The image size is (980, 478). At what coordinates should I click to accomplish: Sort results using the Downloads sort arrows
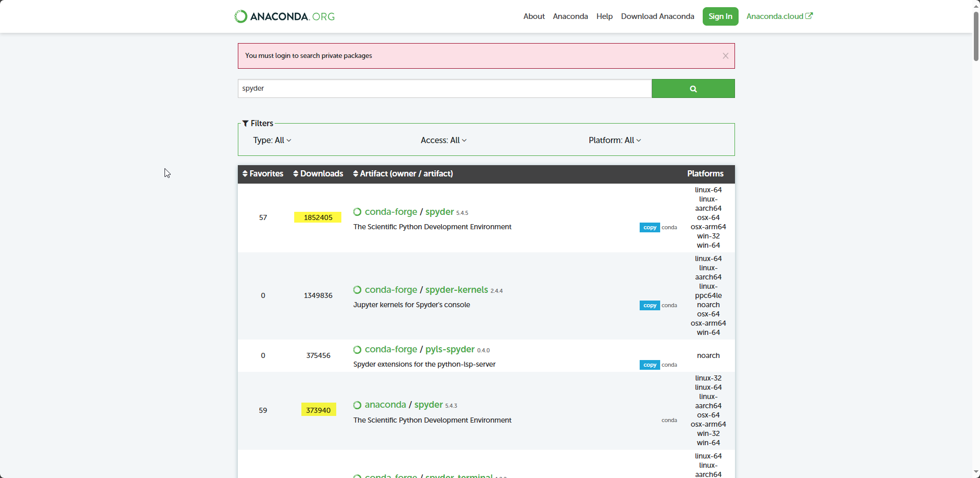296,173
